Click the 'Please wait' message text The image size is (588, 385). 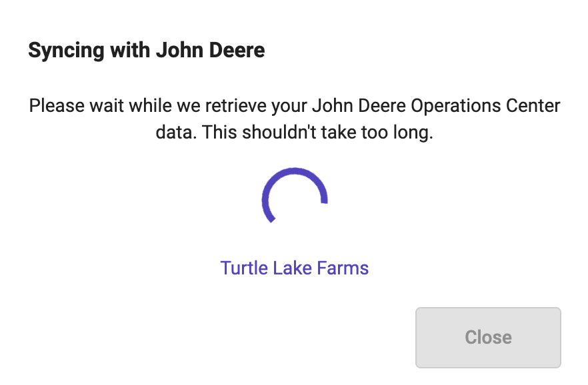(295, 119)
